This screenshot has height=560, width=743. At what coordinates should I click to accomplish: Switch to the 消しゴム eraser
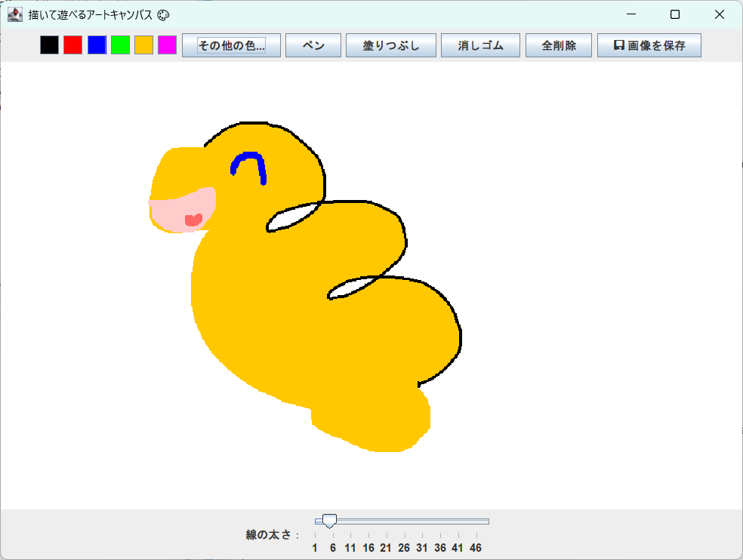click(480, 45)
